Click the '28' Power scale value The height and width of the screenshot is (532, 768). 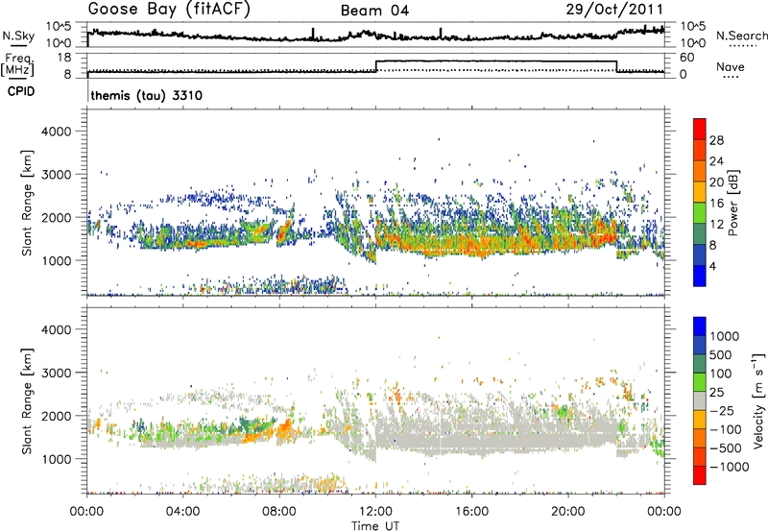pyautogui.click(x=716, y=140)
